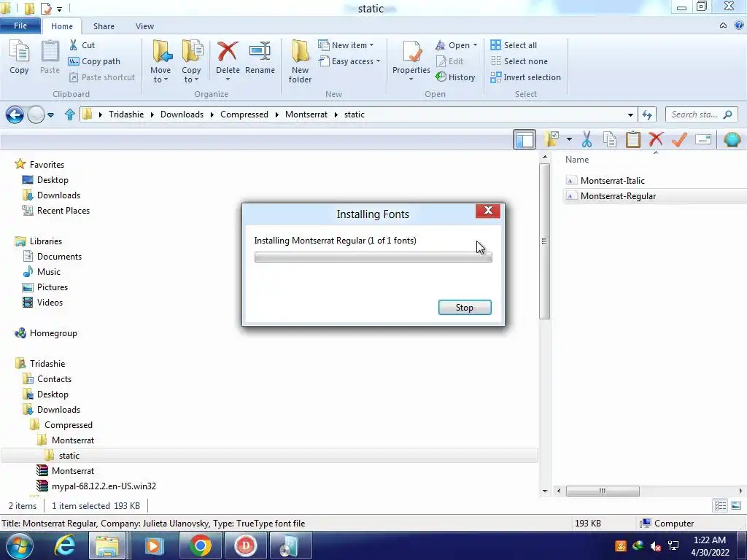
Task: Click the font installation progress bar
Action: click(373, 257)
